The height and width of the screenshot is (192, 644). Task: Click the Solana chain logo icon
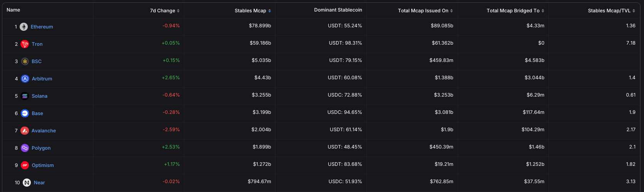pos(25,96)
